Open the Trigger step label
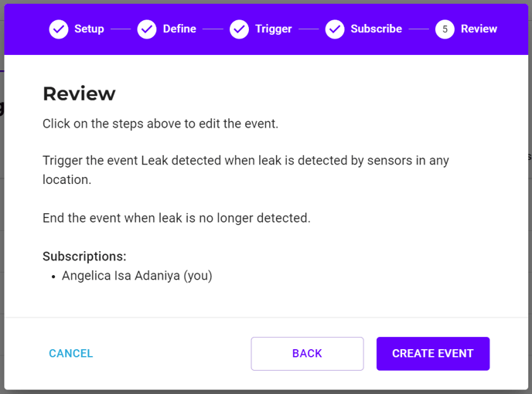 274,29
